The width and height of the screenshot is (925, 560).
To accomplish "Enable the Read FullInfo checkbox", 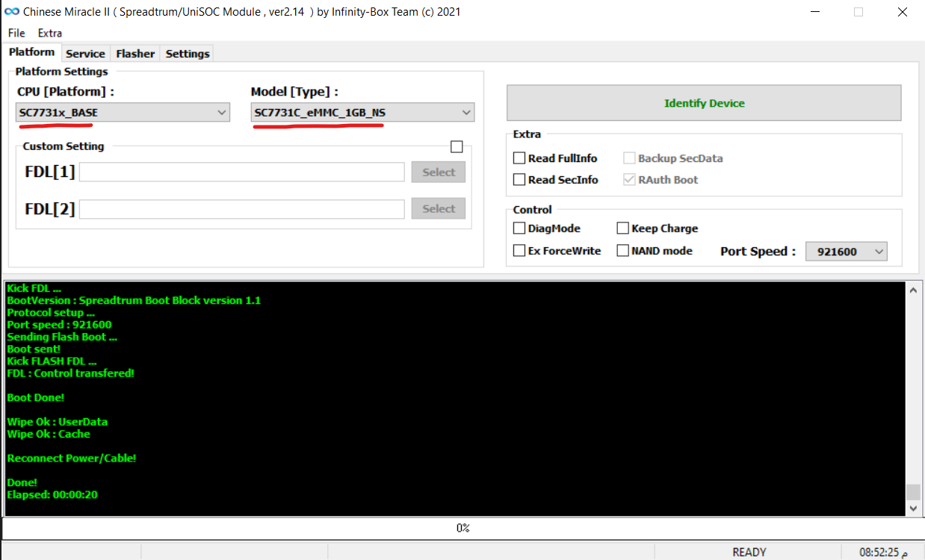I will click(x=519, y=158).
